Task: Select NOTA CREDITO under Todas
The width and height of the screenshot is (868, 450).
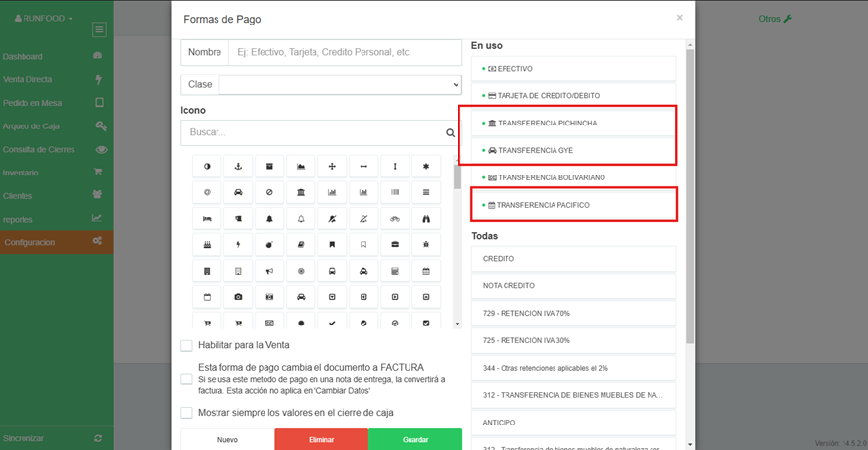Action: (573, 286)
